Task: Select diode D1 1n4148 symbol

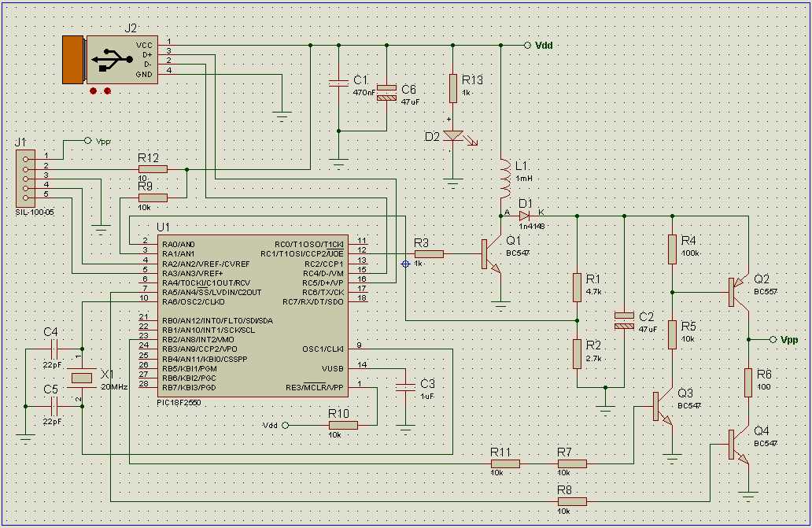Action: tap(524, 216)
